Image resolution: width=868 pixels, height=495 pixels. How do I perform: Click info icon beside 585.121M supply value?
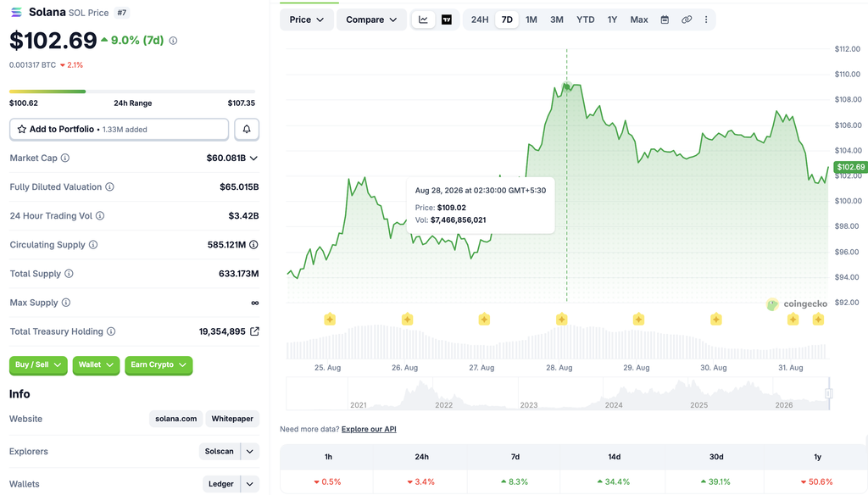(x=253, y=244)
